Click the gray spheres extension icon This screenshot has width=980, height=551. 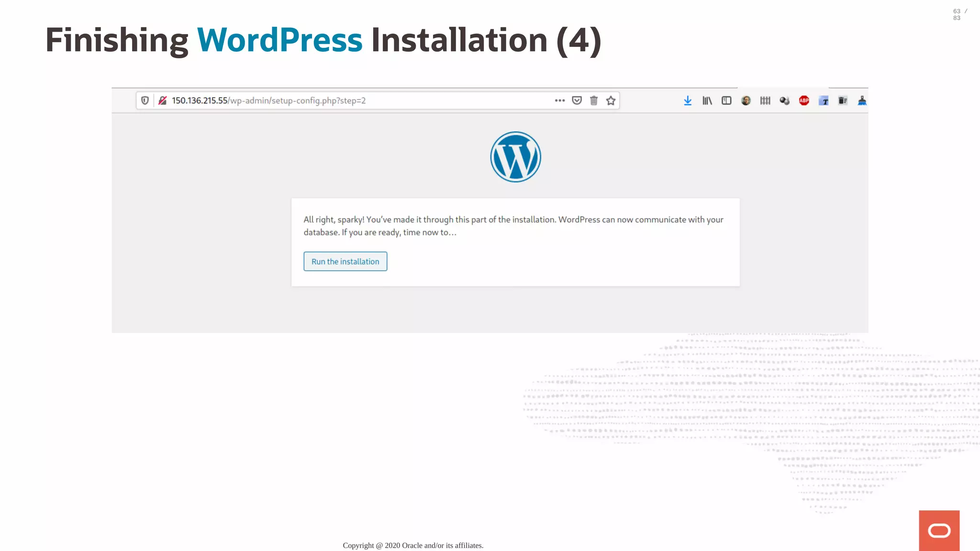coord(784,100)
